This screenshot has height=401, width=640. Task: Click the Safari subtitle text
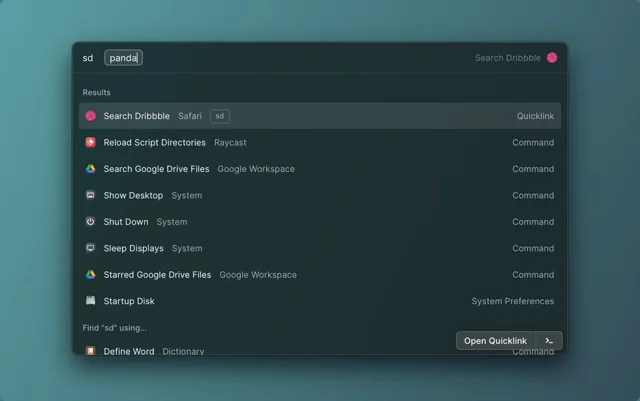190,116
